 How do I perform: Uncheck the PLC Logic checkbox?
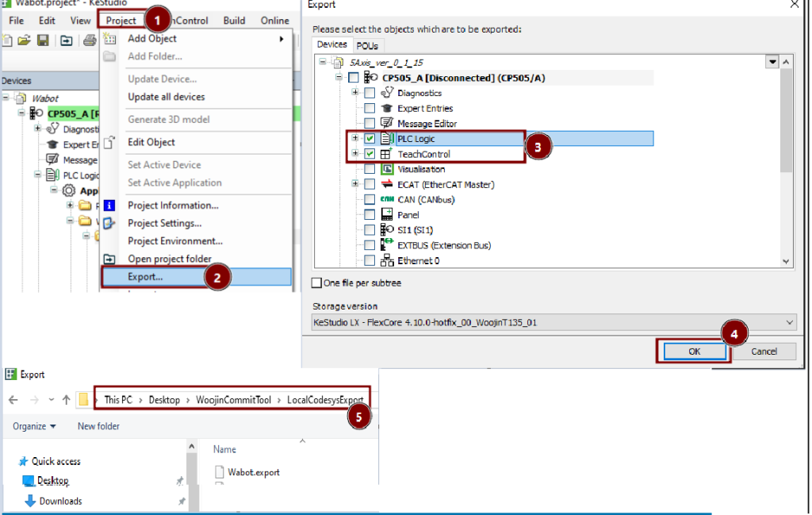(370, 139)
